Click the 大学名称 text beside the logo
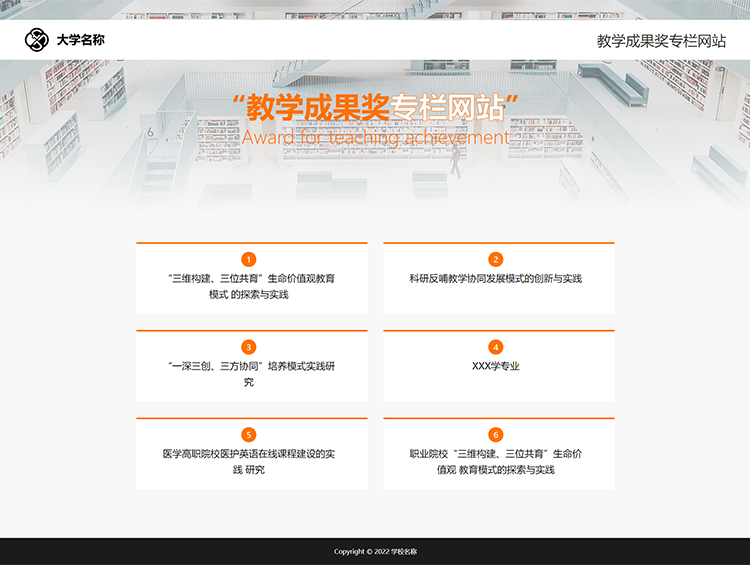Viewport: 750px width, 565px height. coord(80,40)
